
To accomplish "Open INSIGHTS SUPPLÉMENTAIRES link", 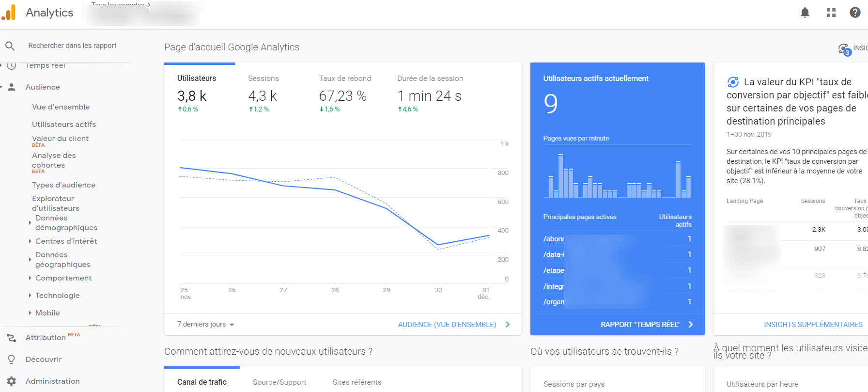I will pyautogui.click(x=813, y=325).
